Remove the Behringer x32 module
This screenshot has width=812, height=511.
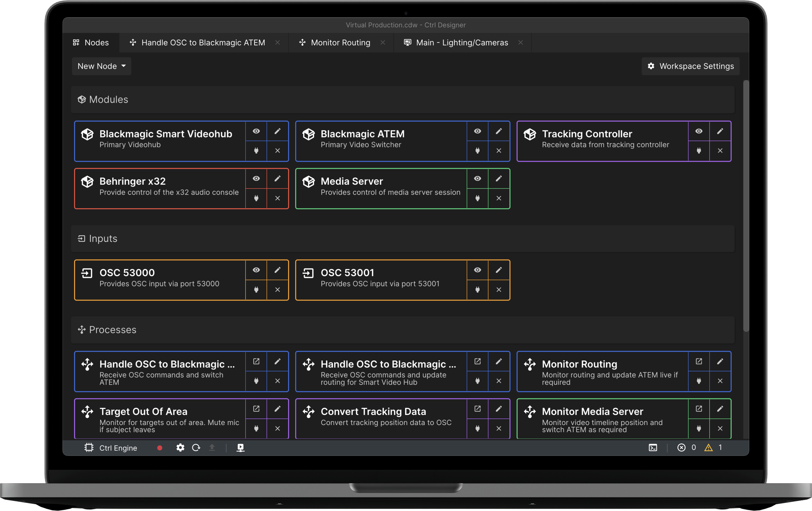[277, 198]
